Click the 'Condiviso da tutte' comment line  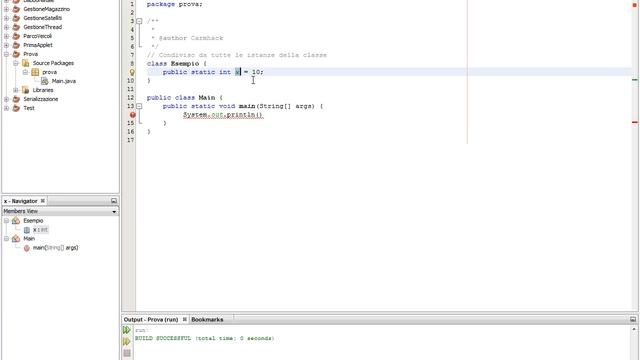(x=237, y=55)
